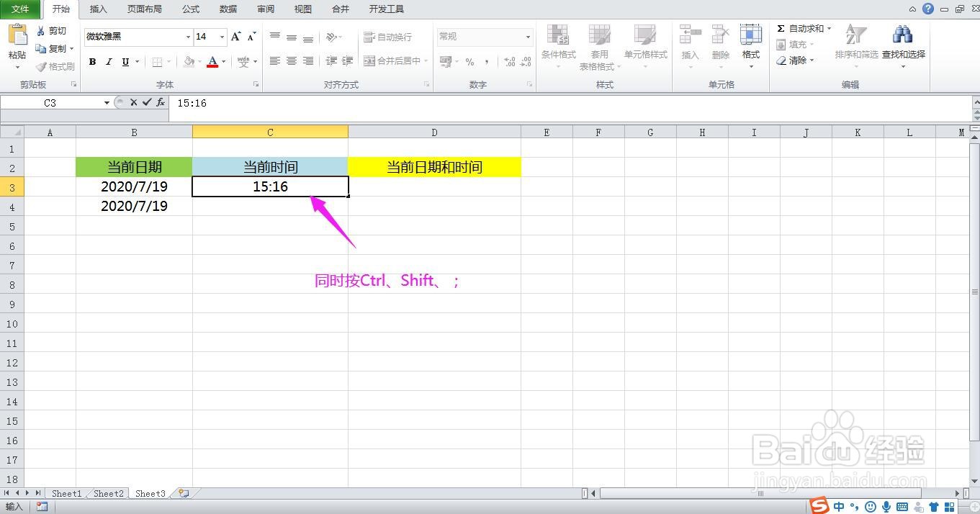Toggle Italic formatting

[109, 62]
